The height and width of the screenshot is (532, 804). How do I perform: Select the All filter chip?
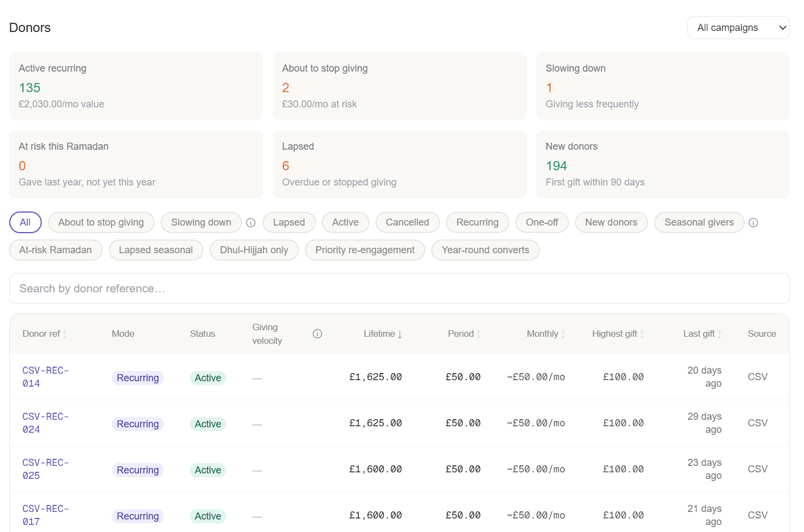pyautogui.click(x=25, y=222)
